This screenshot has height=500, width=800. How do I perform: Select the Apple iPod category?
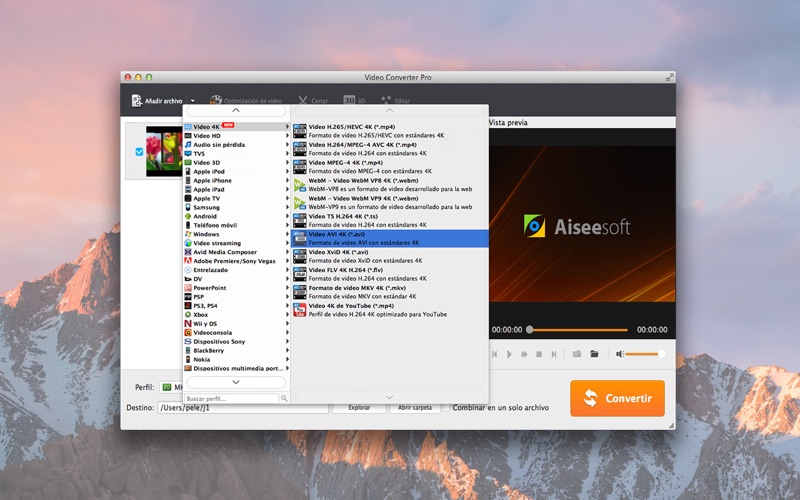[237, 171]
